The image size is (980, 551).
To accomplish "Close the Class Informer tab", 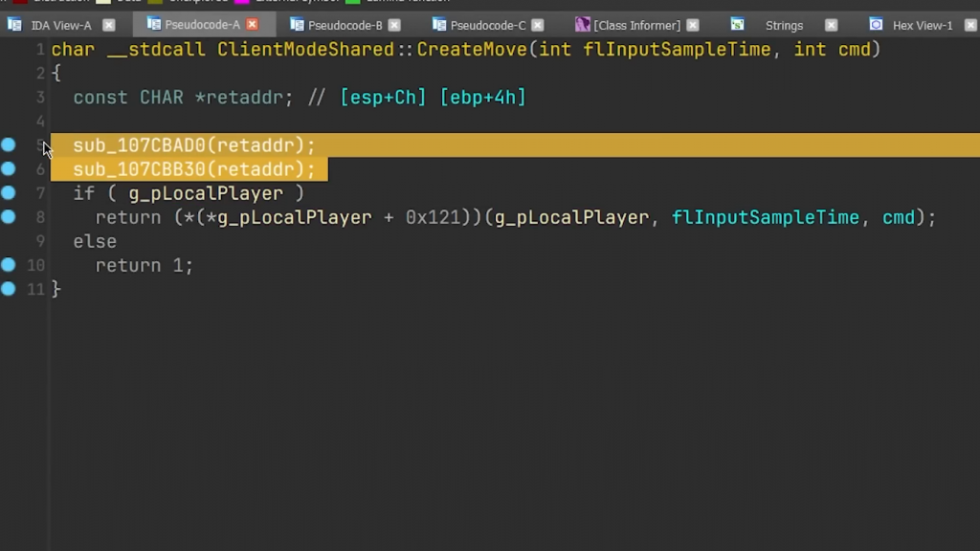I will point(693,25).
